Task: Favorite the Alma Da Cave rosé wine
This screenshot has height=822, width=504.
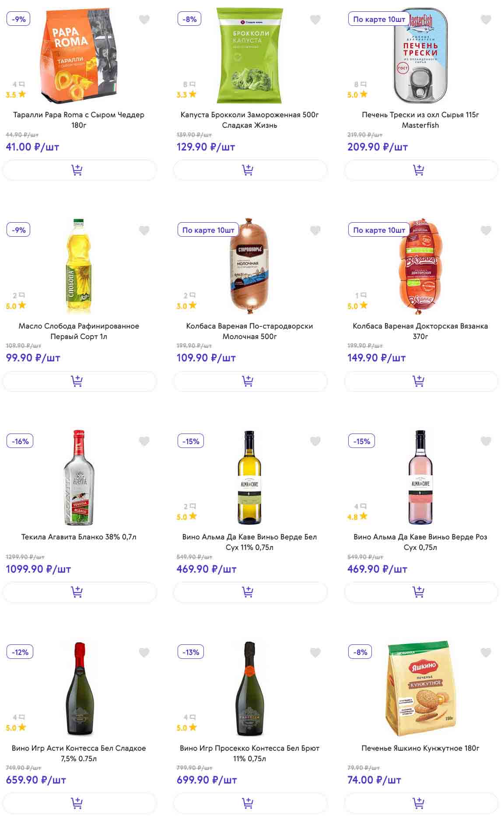Action: 486,441
